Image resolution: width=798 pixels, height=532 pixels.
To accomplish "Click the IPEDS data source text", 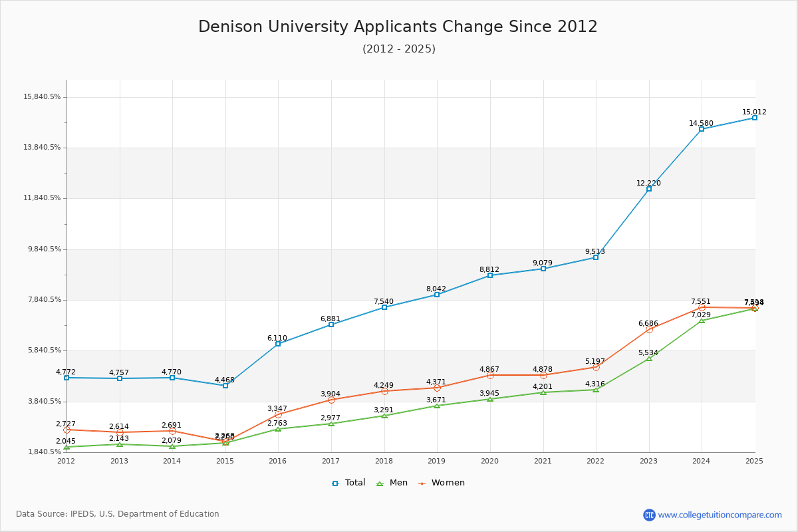I will pos(118,513).
